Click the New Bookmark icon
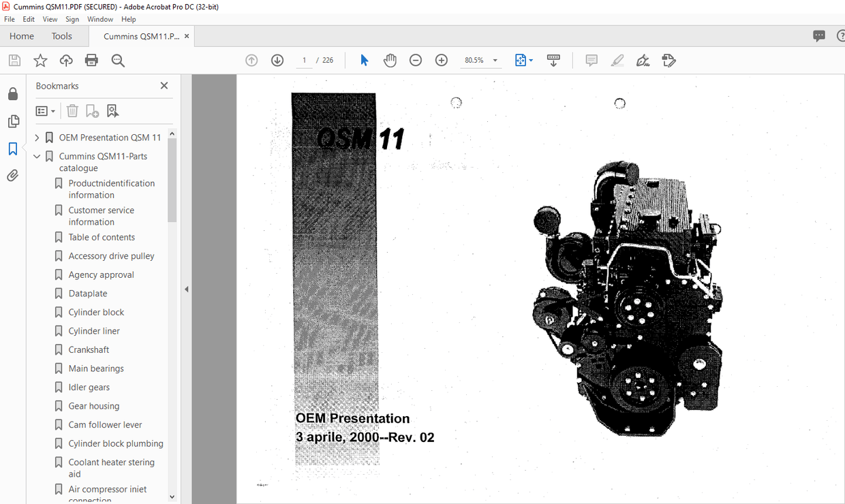Viewport: 845px width, 504px height. click(x=92, y=110)
